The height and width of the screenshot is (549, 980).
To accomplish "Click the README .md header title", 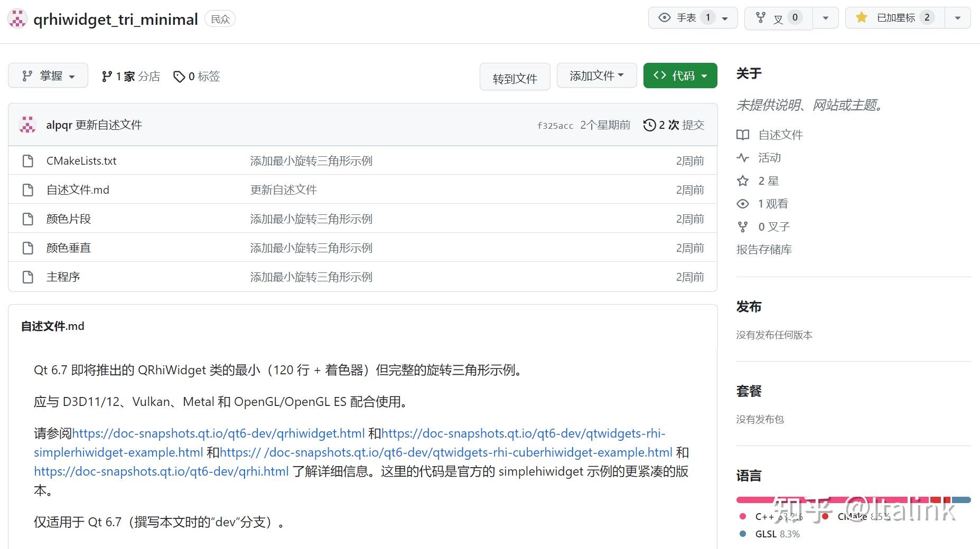I will tap(53, 326).
